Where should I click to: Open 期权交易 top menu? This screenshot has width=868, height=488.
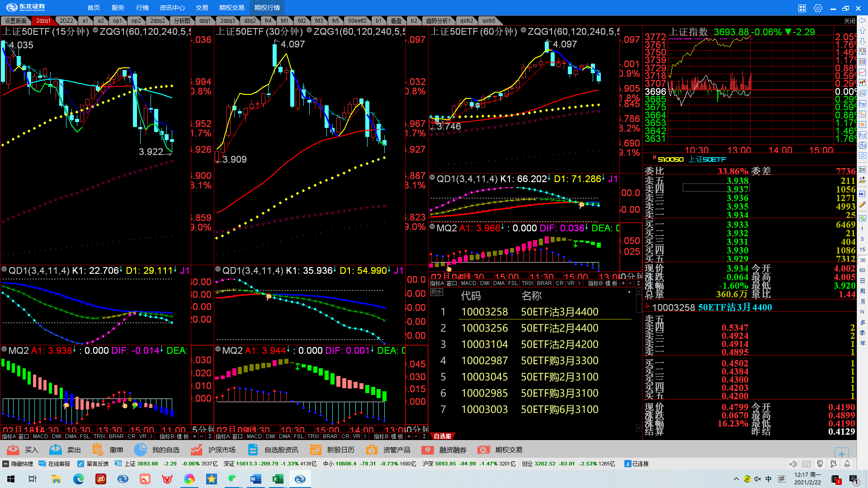[231, 8]
